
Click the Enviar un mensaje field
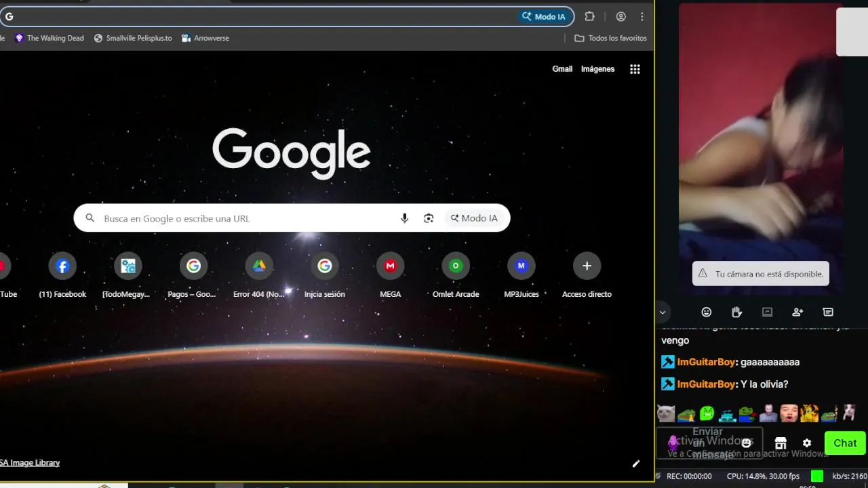click(x=709, y=443)
